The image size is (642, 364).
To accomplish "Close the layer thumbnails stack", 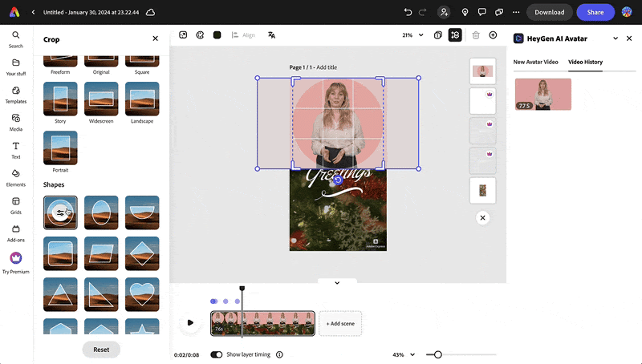I will [482, 217].
